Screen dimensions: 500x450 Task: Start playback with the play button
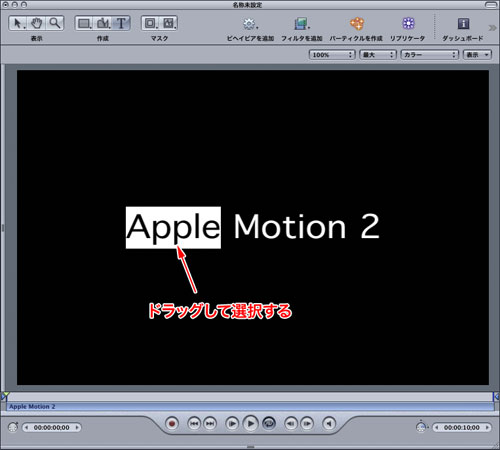pos(251,424)
